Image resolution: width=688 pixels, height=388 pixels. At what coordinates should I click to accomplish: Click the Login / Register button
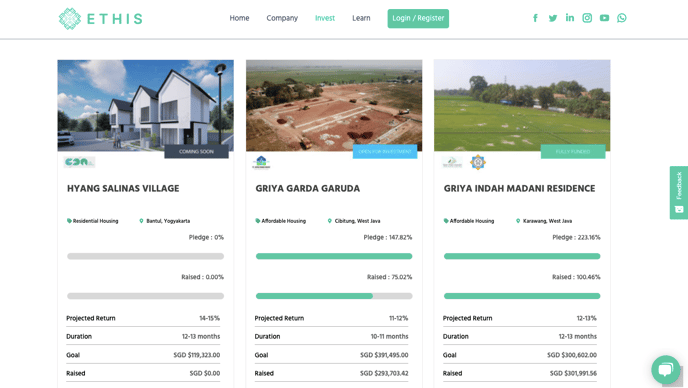(418, 18)
